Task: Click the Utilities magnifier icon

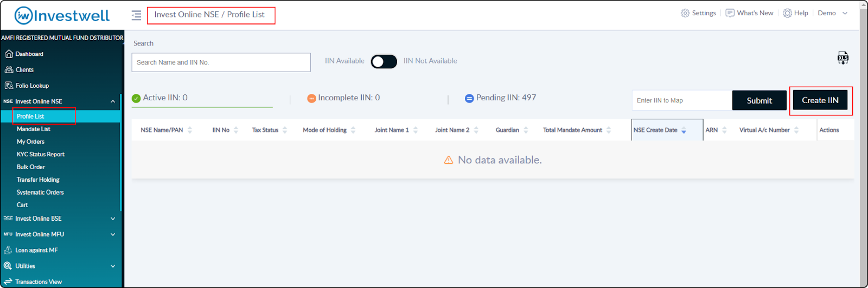Action: click(x=8, y=266)
